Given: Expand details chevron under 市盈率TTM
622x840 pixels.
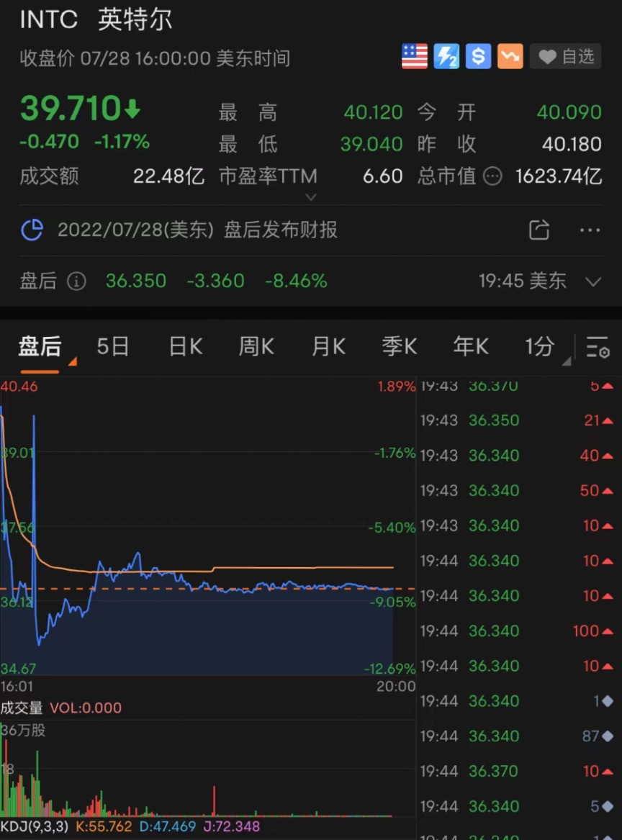Looking at the screenshot, I should click(311, 197).
